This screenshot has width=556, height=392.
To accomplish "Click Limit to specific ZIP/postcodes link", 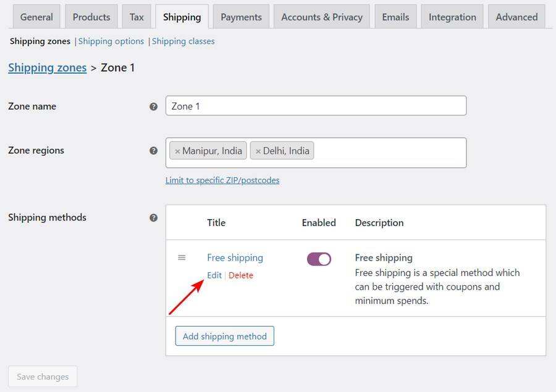I will [x=222, y=180].
